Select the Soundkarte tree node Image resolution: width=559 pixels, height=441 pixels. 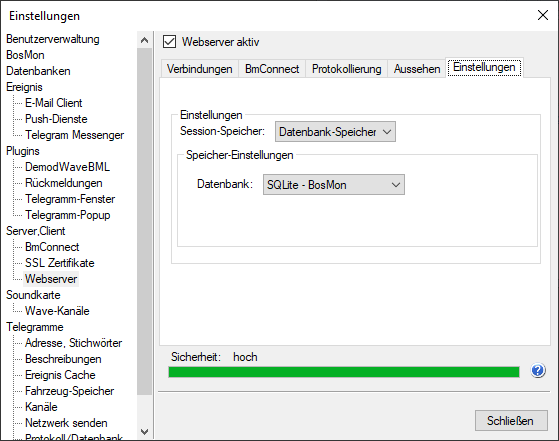[33, 295]
